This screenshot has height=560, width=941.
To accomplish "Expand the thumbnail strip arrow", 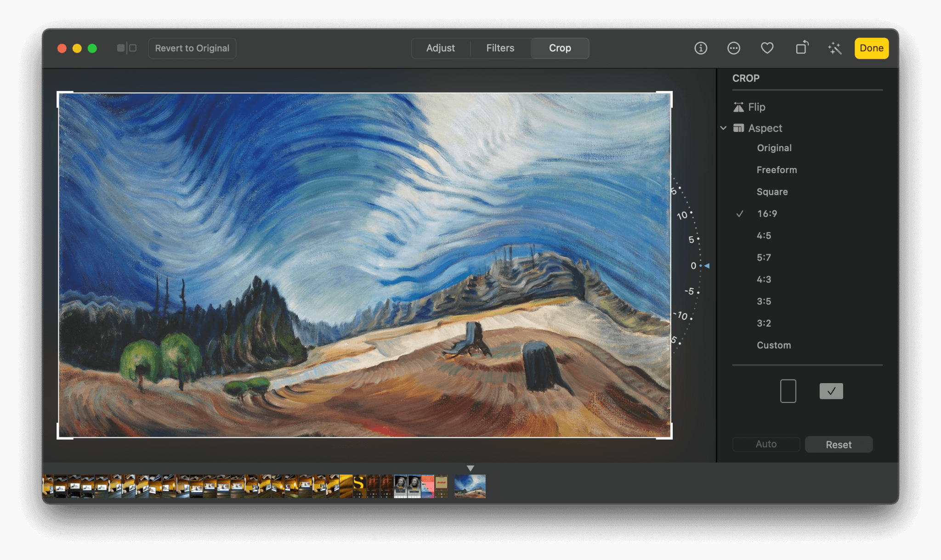I will coord(470,468).
